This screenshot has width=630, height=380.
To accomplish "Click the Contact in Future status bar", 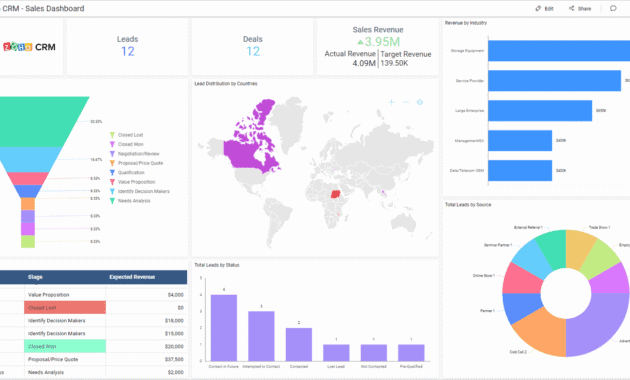I will pos(224,328).
